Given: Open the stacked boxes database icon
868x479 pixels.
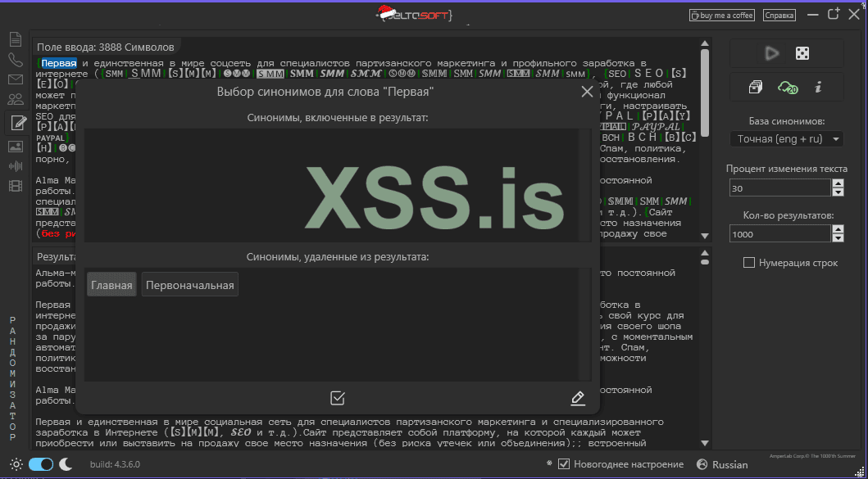Looking at the screenshot, I should [x=756, y=88].
